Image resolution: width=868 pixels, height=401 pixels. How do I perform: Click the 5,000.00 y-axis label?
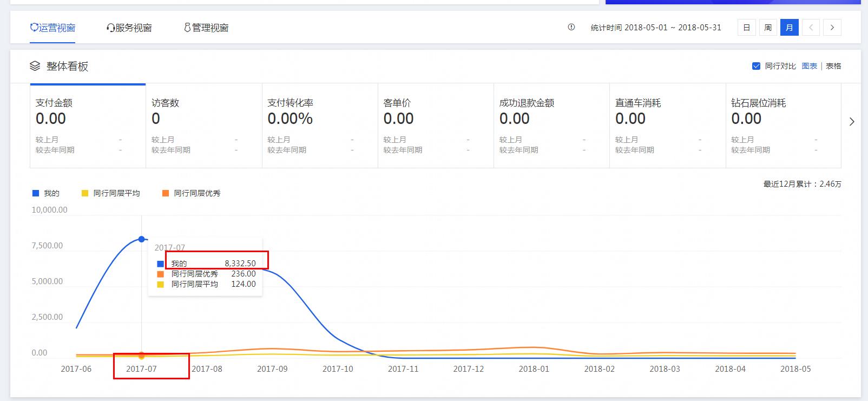[48, 281]
